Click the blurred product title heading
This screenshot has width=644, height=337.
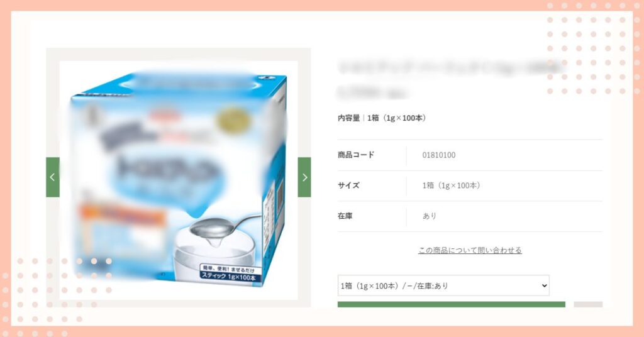point(450,80)
